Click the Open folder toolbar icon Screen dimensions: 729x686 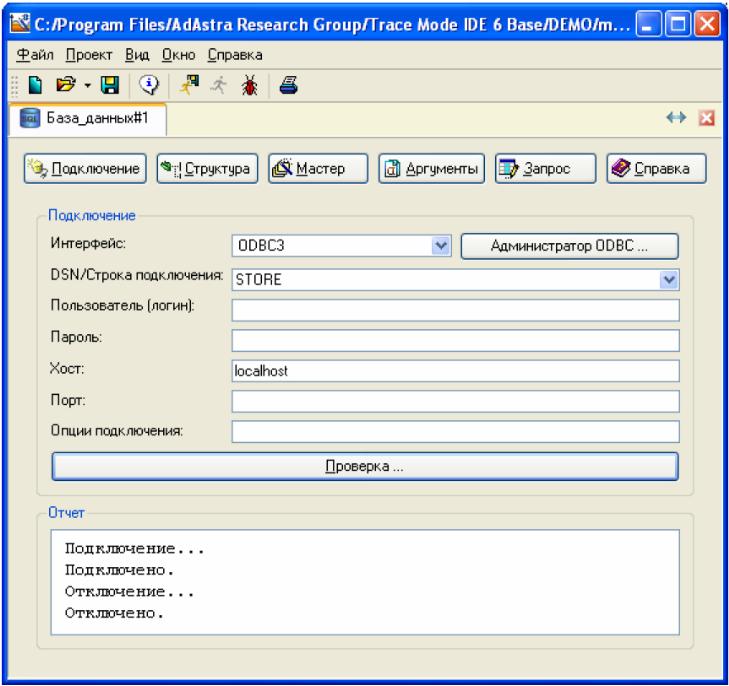pos(66,85)
